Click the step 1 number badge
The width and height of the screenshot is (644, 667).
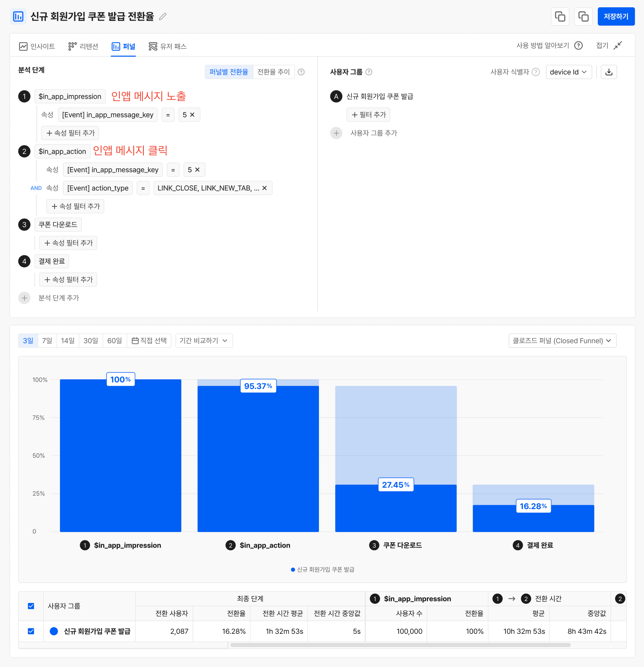click(24, 97)
